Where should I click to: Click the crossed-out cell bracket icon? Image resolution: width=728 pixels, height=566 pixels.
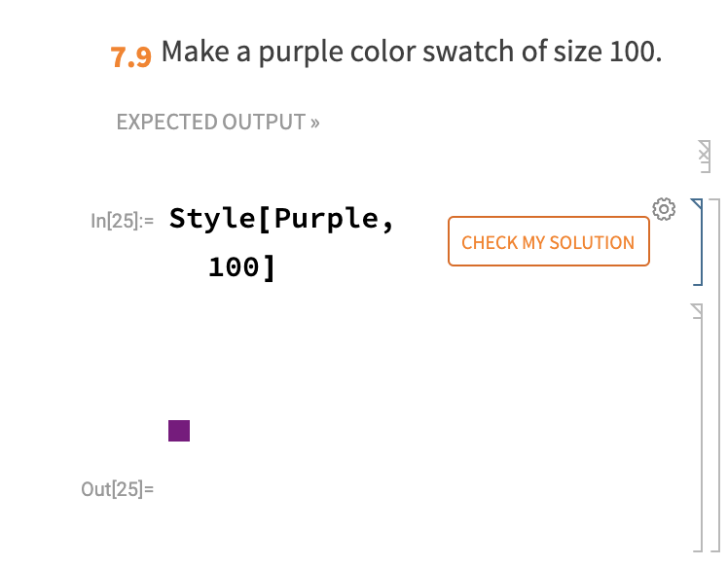[705, 157]
